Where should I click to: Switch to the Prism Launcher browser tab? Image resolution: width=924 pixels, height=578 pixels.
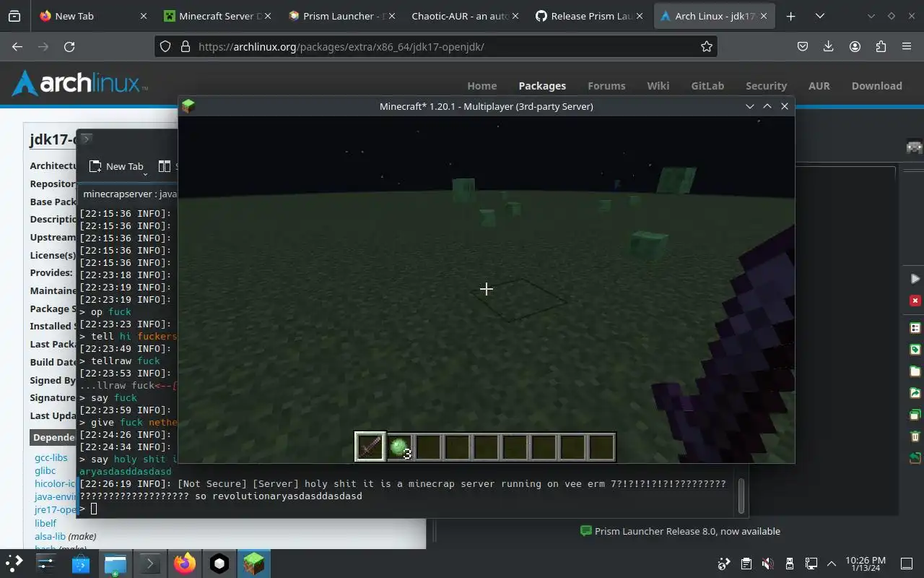click(x=341, y=16)
